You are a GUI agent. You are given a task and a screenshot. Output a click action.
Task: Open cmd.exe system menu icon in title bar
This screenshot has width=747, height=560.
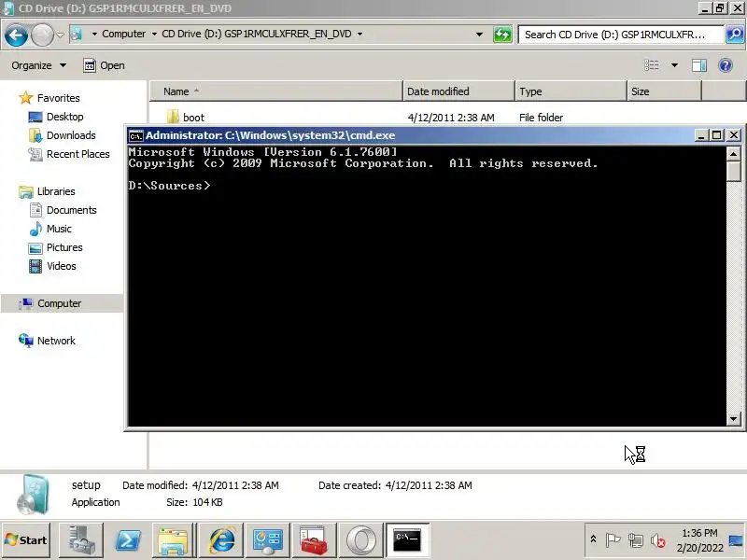click(x=135, y=135)
